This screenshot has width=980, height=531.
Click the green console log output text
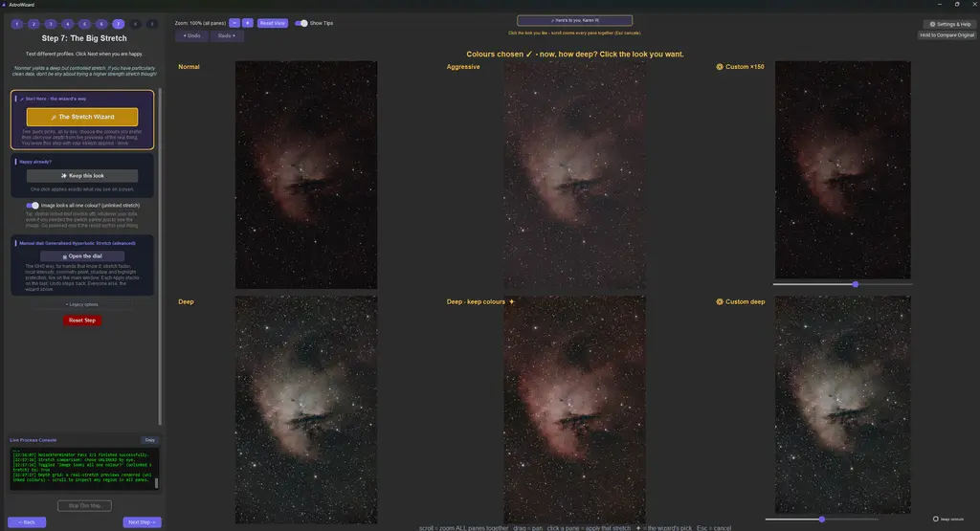(82, 467)
